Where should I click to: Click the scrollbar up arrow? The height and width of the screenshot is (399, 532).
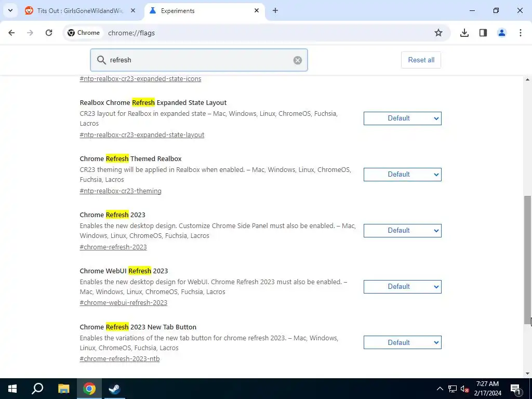pos(528,79)
